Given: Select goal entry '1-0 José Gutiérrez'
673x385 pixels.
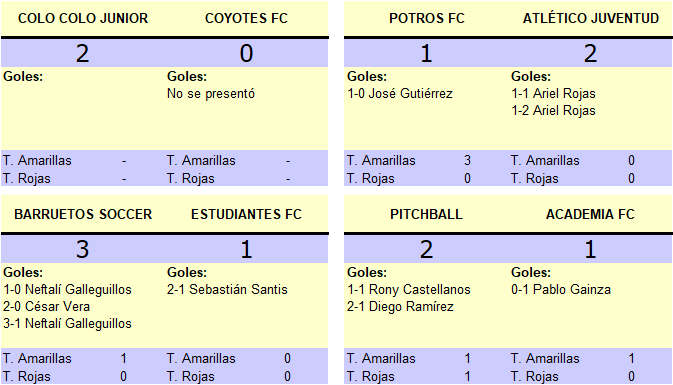Looking at the screenshot, I should click(x=400, y=94).
